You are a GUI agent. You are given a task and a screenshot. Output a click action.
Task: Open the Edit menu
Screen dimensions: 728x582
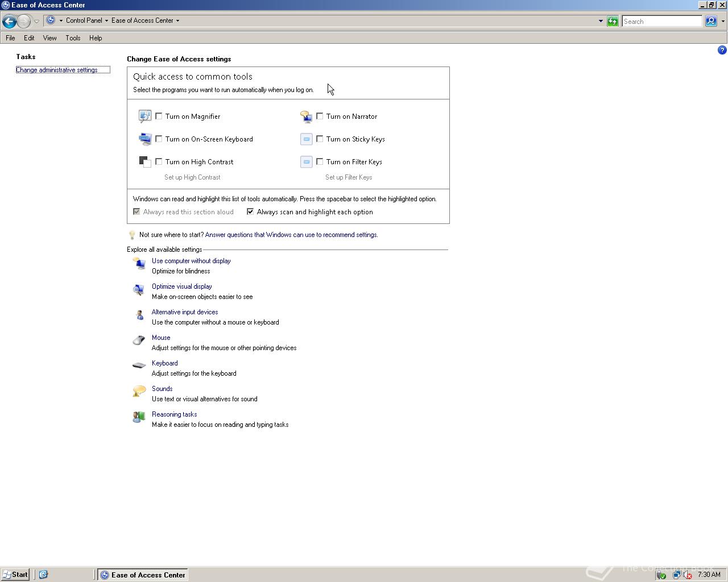pos(29,38)
